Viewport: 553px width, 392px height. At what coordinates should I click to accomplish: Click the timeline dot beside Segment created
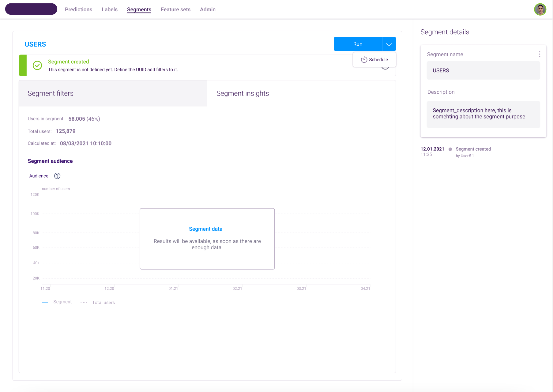coord(450,149)
